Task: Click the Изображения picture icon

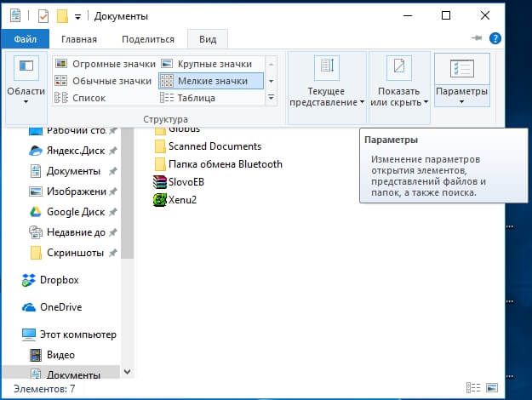Action: 36,191
